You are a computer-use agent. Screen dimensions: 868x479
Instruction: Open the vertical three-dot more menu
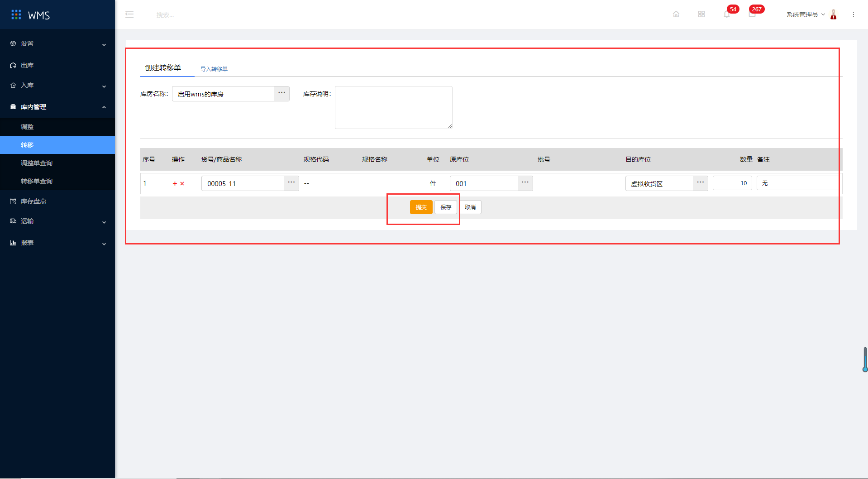tap(854, 14)
